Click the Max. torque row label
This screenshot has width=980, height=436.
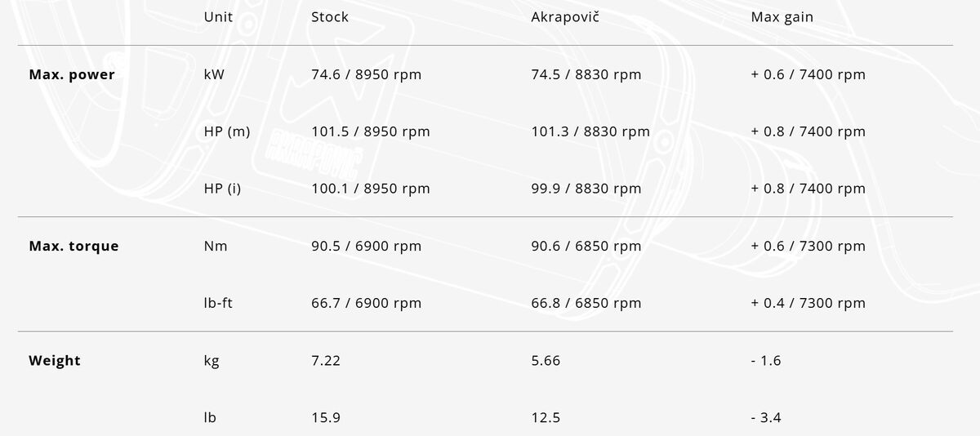tap(73, 247)
